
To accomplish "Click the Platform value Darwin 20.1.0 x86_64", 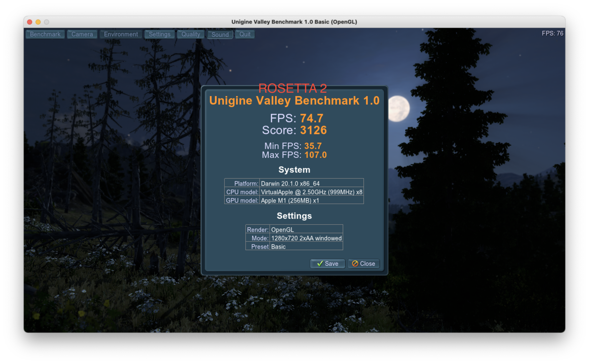I will (x=290, y=184).
